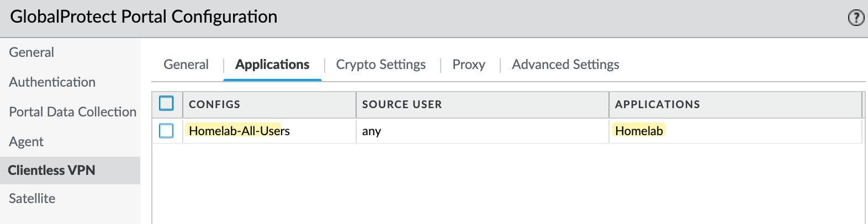Screen dimensions: 868x224
Task: Open the Homelab-All-Users config entry
Action: coord(239,131)
